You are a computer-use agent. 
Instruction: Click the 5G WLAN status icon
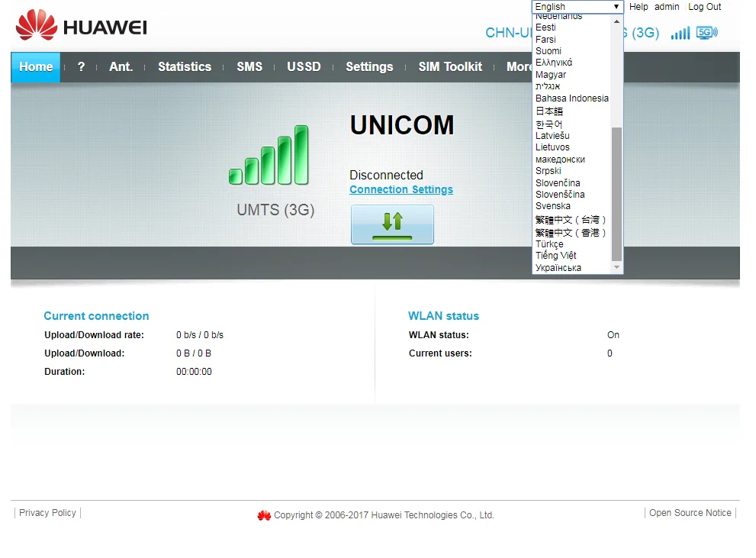[x=707, y=33]
